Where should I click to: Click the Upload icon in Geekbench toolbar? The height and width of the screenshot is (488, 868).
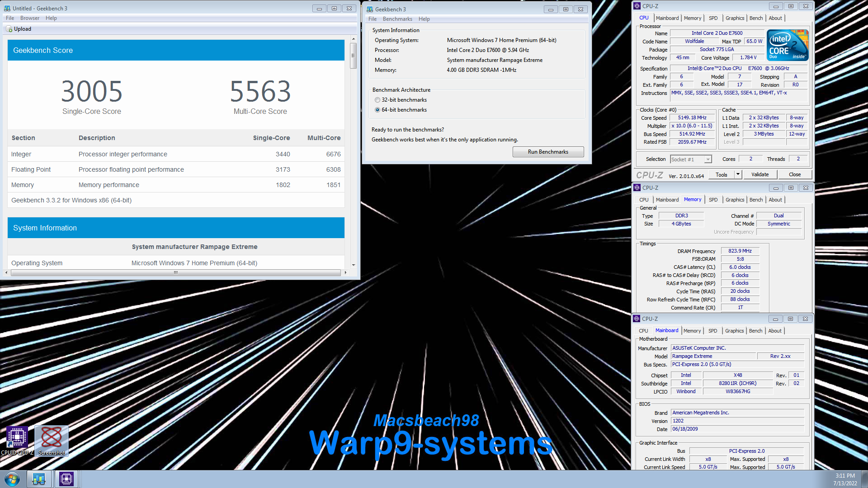click(9, 29)
